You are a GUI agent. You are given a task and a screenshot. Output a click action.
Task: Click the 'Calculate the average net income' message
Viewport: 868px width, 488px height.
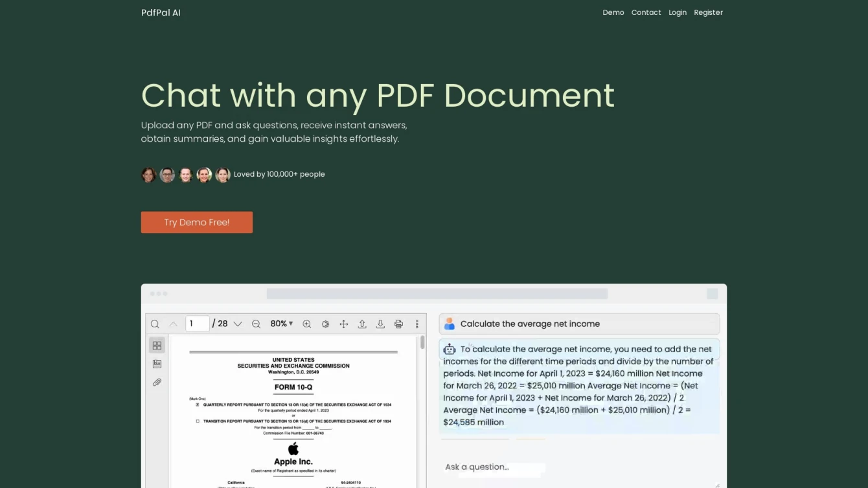click(580, 324)
